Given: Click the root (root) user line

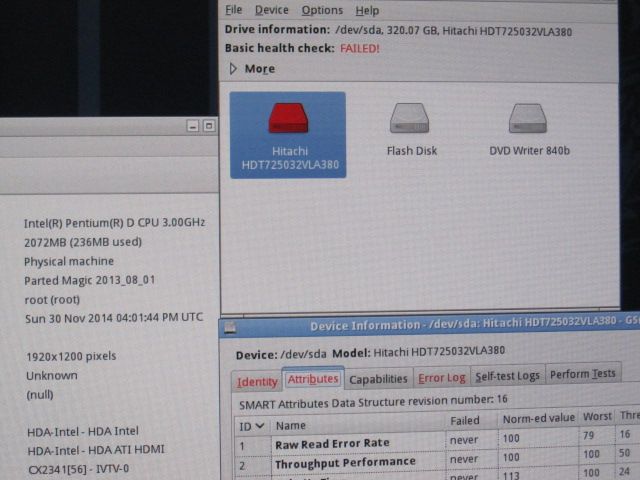Looking at the screenshot, I should (52, 300).
